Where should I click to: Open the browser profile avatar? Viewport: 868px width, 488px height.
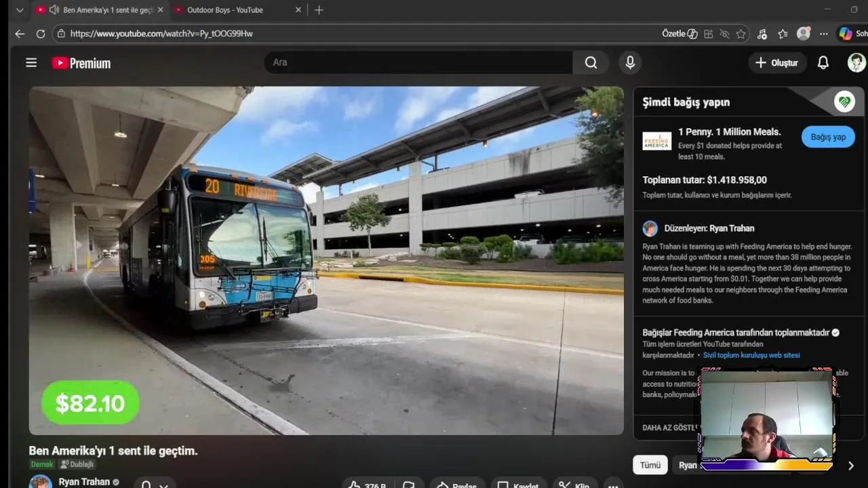pyautogui.click(x=804, y=34)
